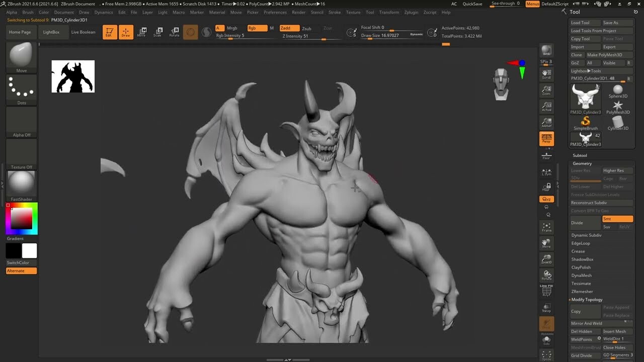The height and width of the screenshot is (362, 644).
Task: Activate the Floor grid icon
Action: tap(546, 156)
